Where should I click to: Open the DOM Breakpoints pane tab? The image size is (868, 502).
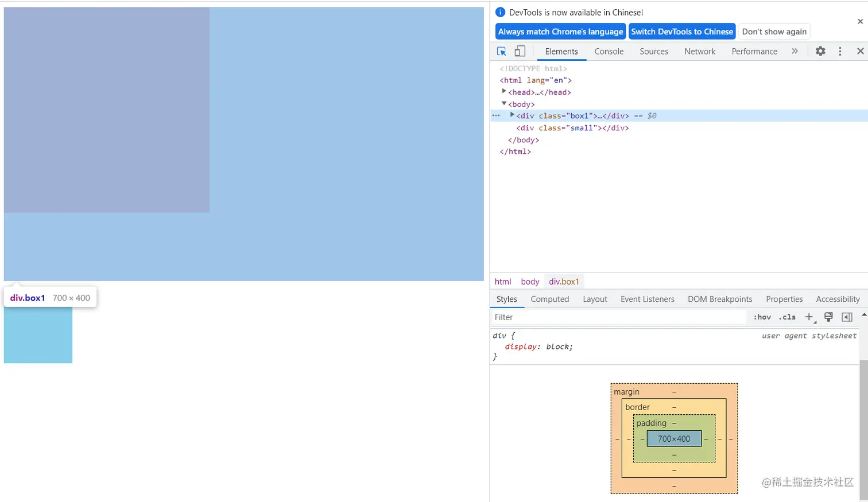[720, 299]
